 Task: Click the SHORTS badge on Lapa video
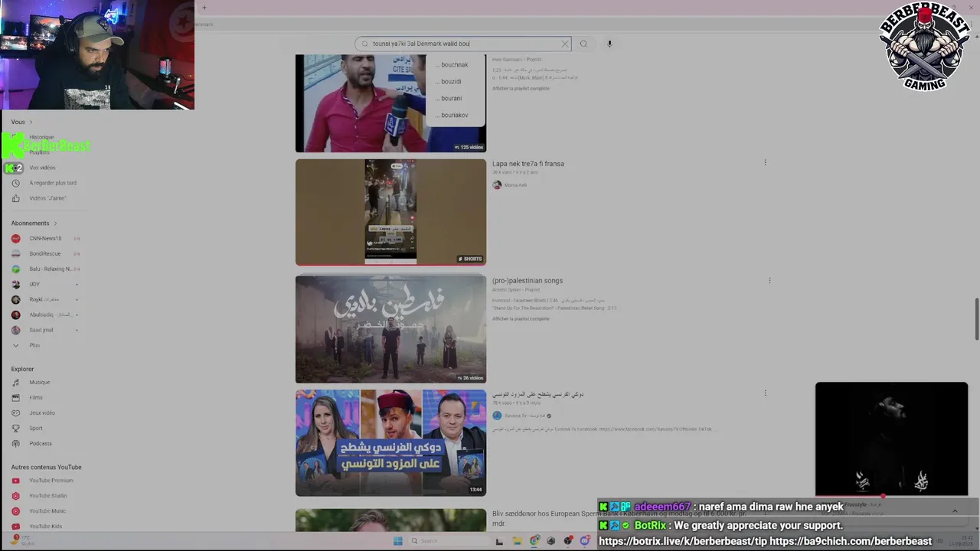click(x=470, y=259)
